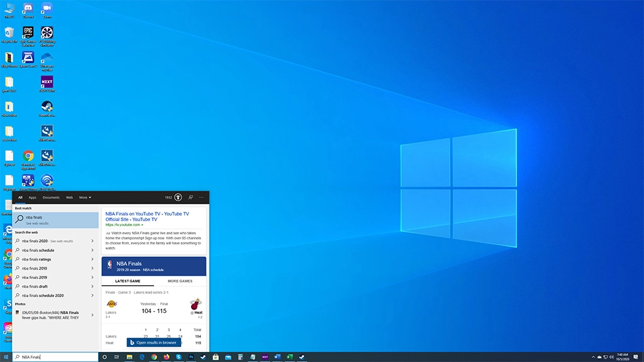Click the taskbar clock and date
Image resolution: width=644 pixels, height=362 pixels.
click(x=622, y=357)
